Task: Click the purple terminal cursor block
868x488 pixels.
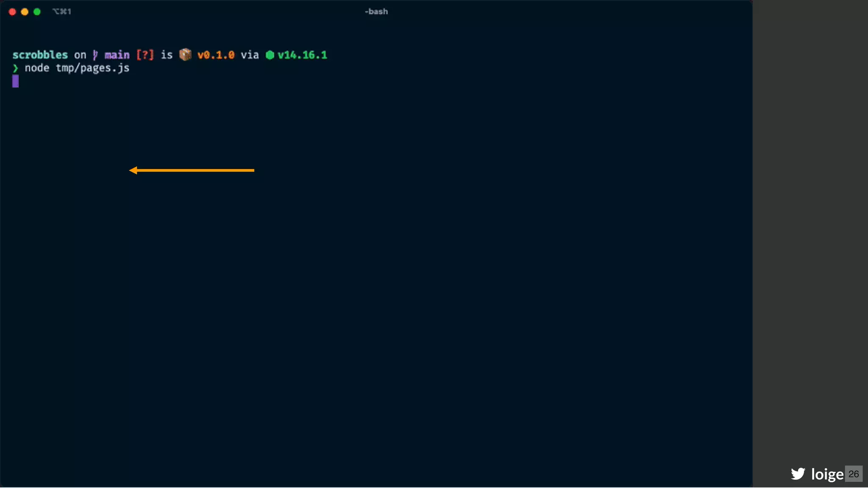Action: 16,81
